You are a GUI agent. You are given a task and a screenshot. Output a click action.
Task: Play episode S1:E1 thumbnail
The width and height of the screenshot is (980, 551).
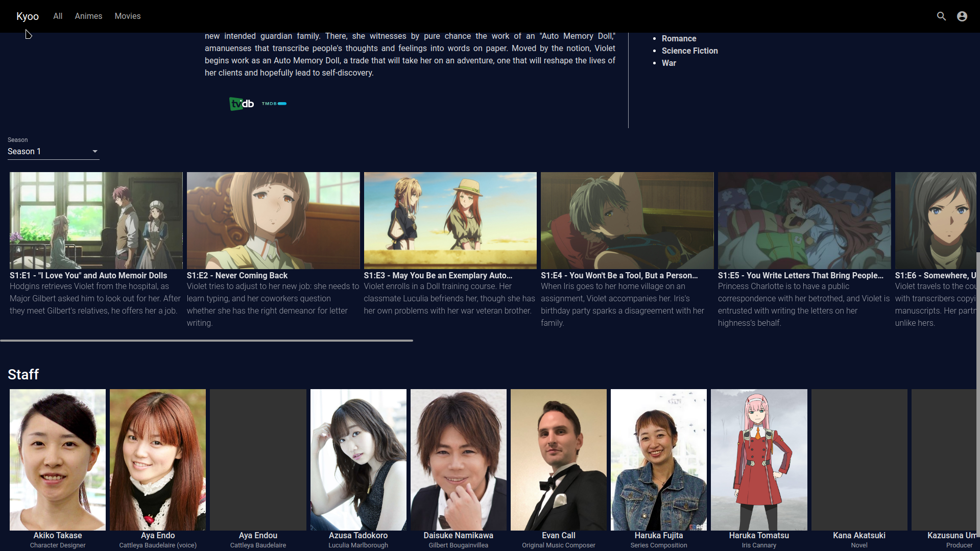pyautogui.click(x=95, y=220)
